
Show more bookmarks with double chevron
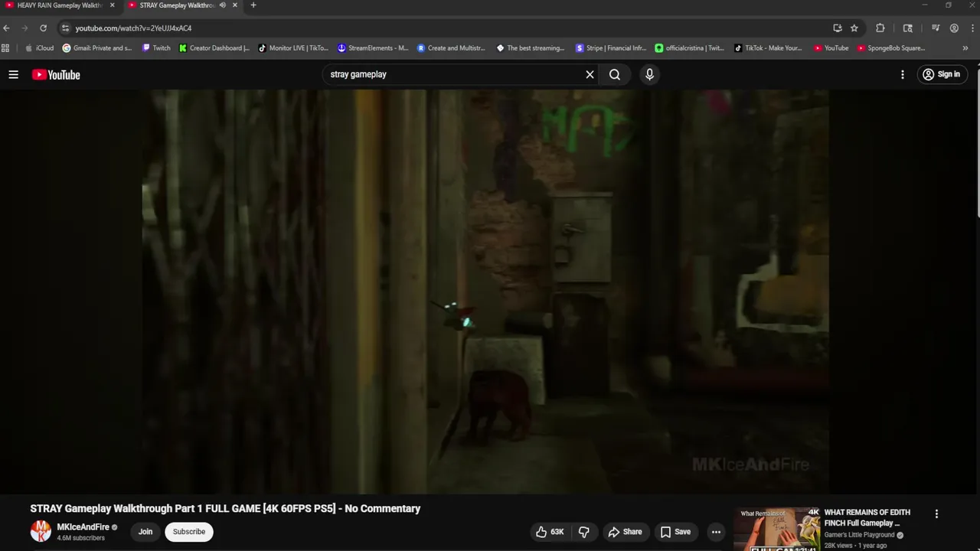(965, 48)
